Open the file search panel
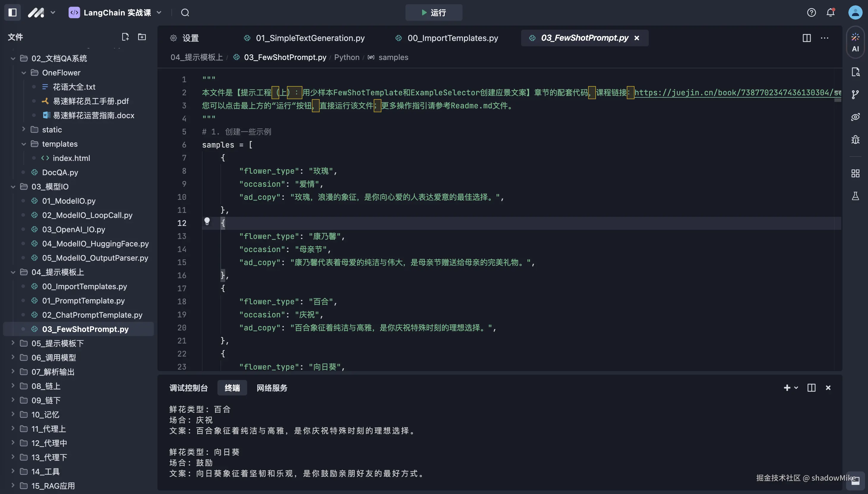 tap(856, 71)
